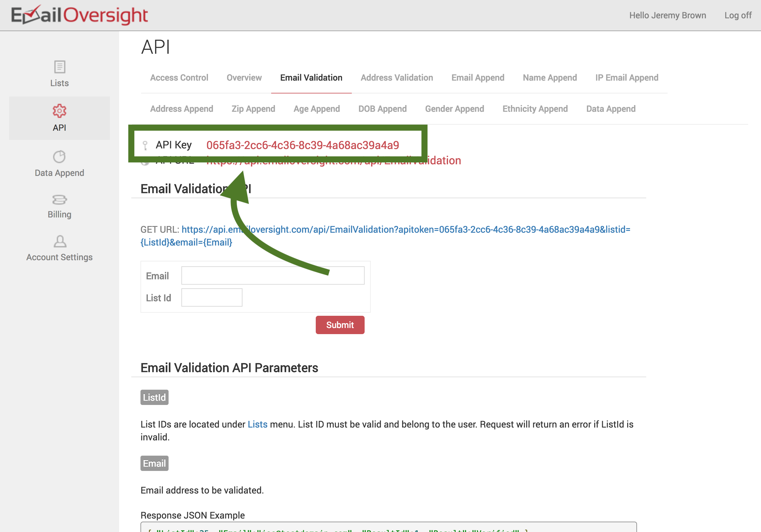Click the key icon beside API Key
This screenshot has height=532, width=761.
(x=145, y=145)
